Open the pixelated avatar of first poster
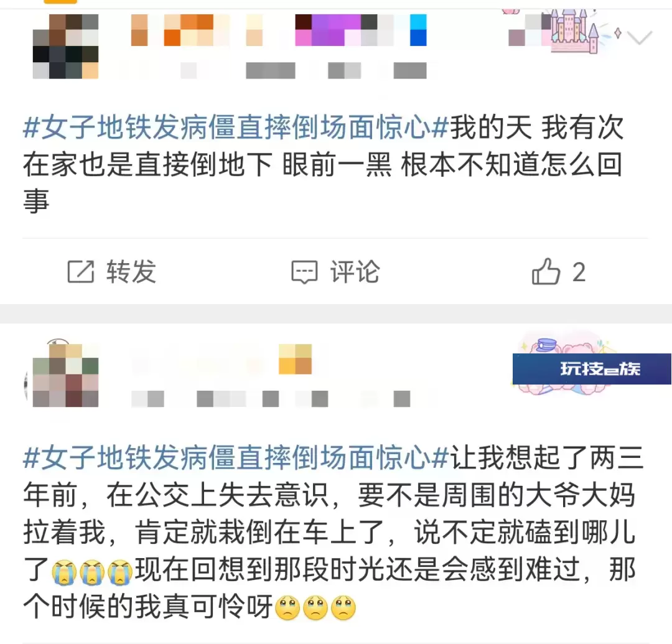Viewport: 672px width, 644px height. pyautogui.click(x=65, y=46)
